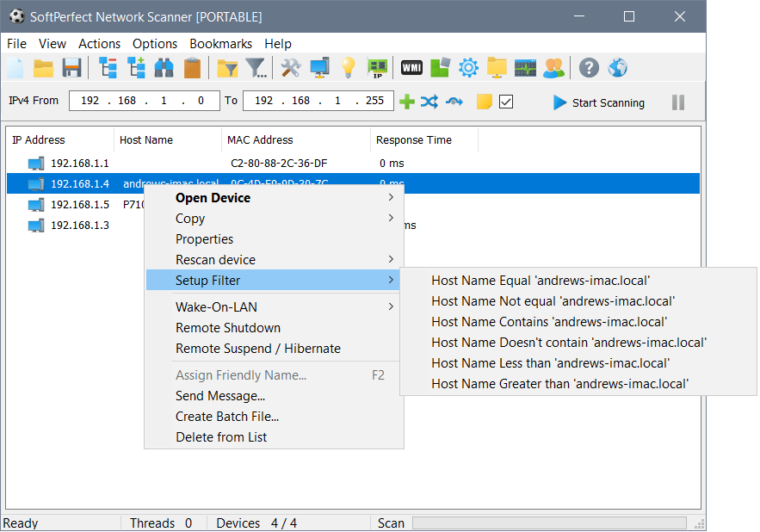Expand the Rescan device submenu
The image size is (760, 532).
(x=275, y=259)
